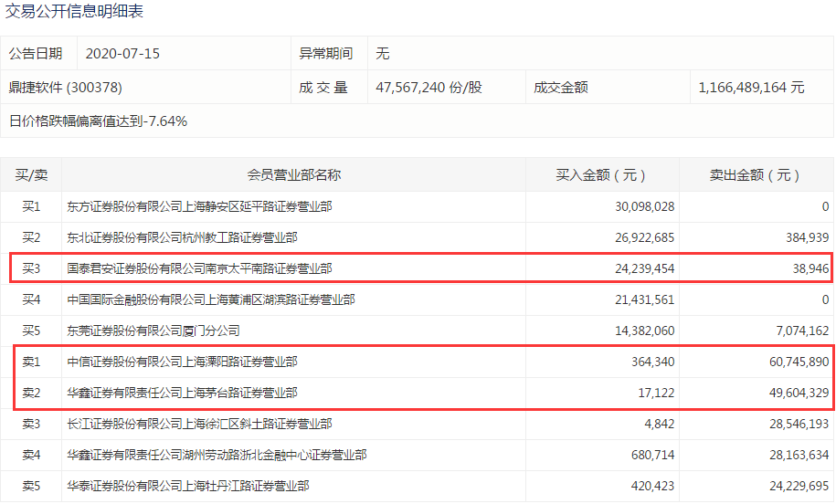Click the 买4 row label

point(31,300)
